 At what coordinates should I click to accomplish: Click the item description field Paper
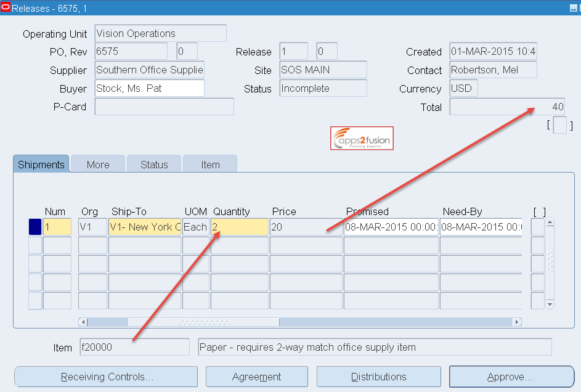(375, 347)
